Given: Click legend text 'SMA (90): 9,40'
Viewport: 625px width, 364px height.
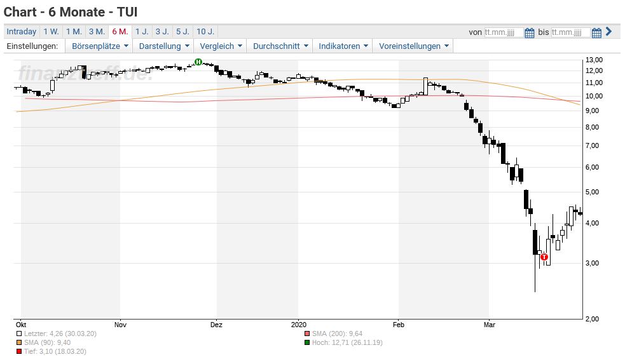Looking at the screenshot, I should pos(47,342).
